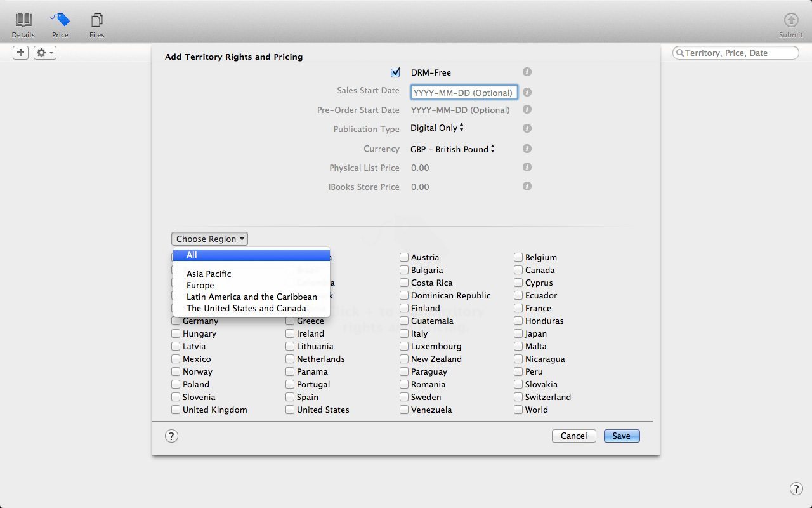Click info icon for Pre-Order Start Date

[x=527, y=109]
